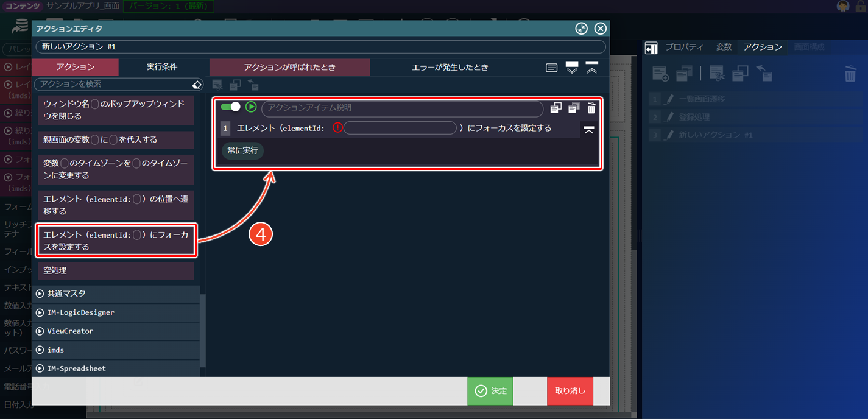Image resolution: width=868 pixels, height=419 pixels.
Task: Open the エラーが発生したとき tab
Action: point(450,67)
